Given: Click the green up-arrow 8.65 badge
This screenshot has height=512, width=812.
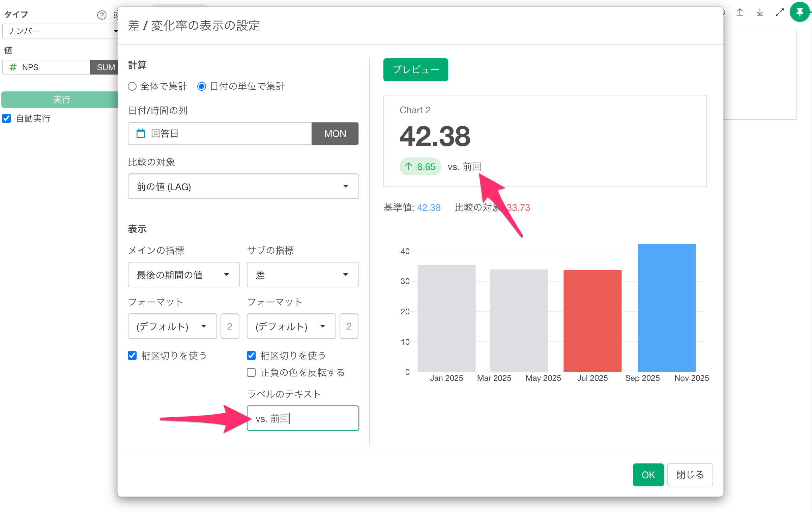Looking at the screenshot, I should pyautogui.click(x=420, y=167).
